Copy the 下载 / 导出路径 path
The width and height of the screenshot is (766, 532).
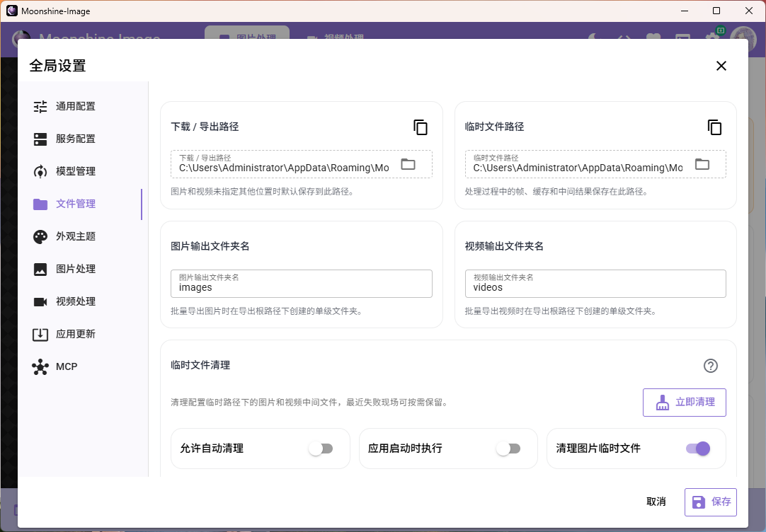coord(420,127)
